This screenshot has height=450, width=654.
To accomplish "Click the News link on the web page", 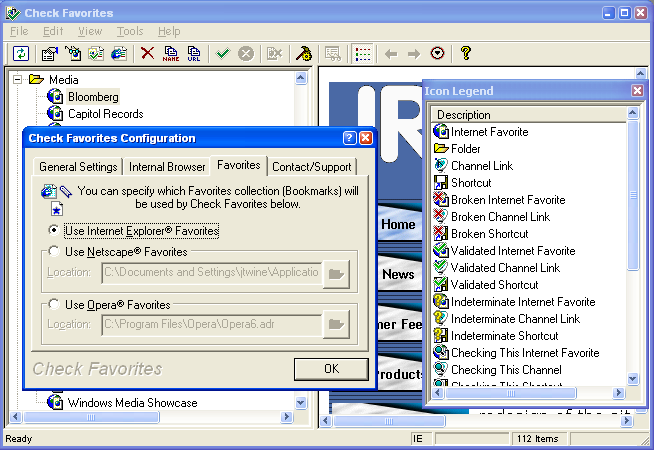I will click(398, 274).
